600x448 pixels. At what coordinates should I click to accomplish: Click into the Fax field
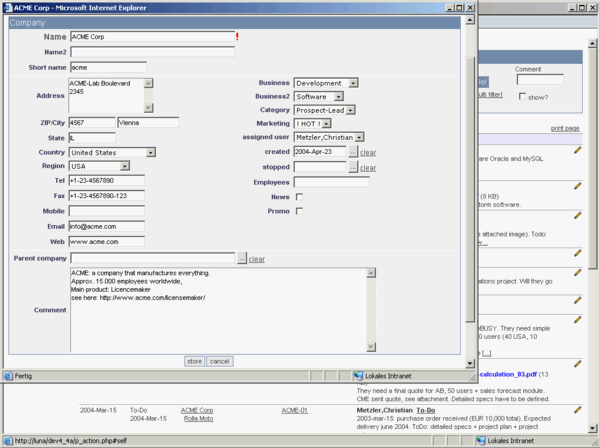(107, 195)
